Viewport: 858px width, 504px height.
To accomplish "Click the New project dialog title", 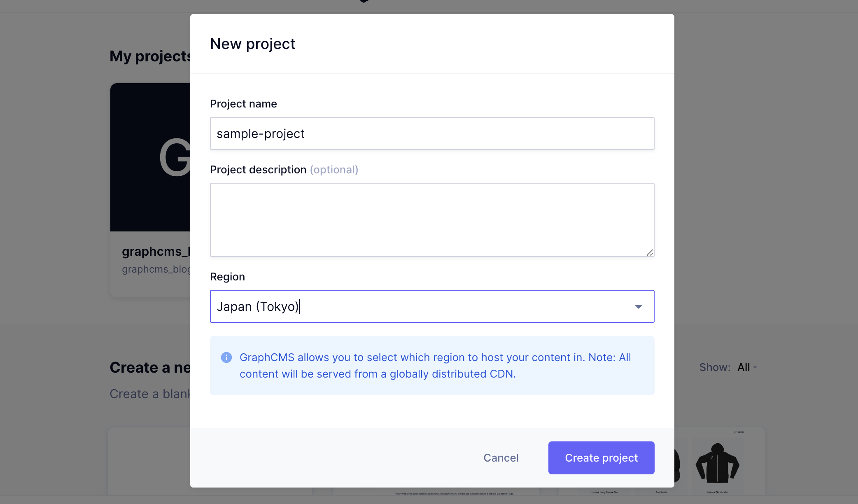I will pyautogui.click(x=252, y=44).
